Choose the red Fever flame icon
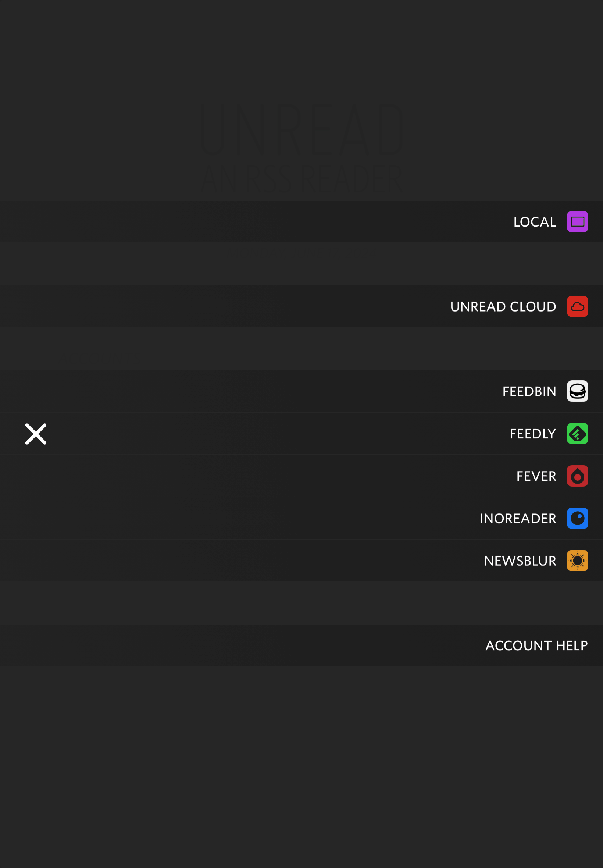 click(x=577, y=476)
